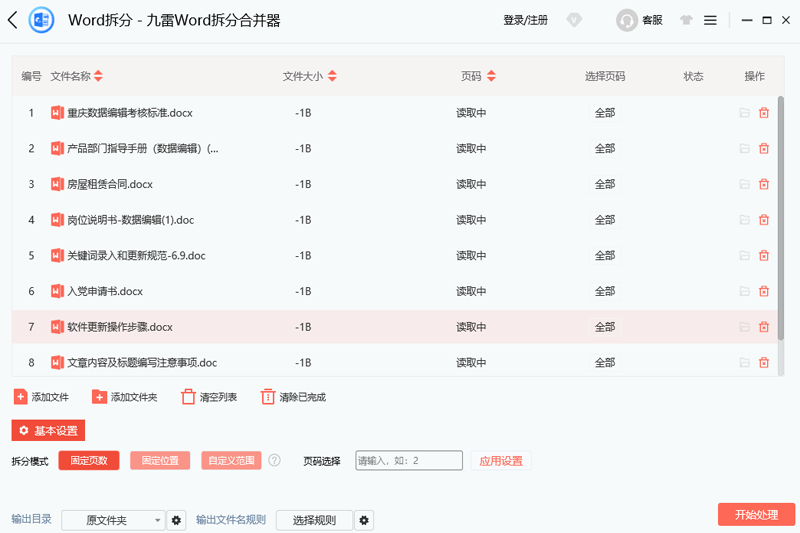This screenshot has height=533, width=800.
Task: Open output filename rule gear settings
Action: [x=364, y=520]
